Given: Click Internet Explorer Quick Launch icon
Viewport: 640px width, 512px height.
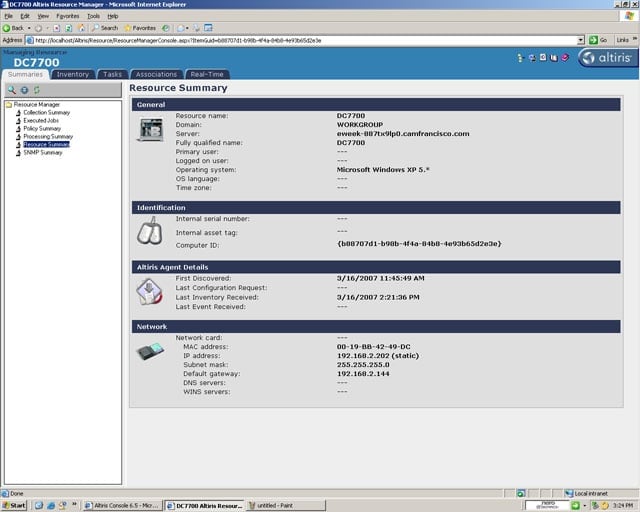Looking at the screenshot, I should pos(51,505).
